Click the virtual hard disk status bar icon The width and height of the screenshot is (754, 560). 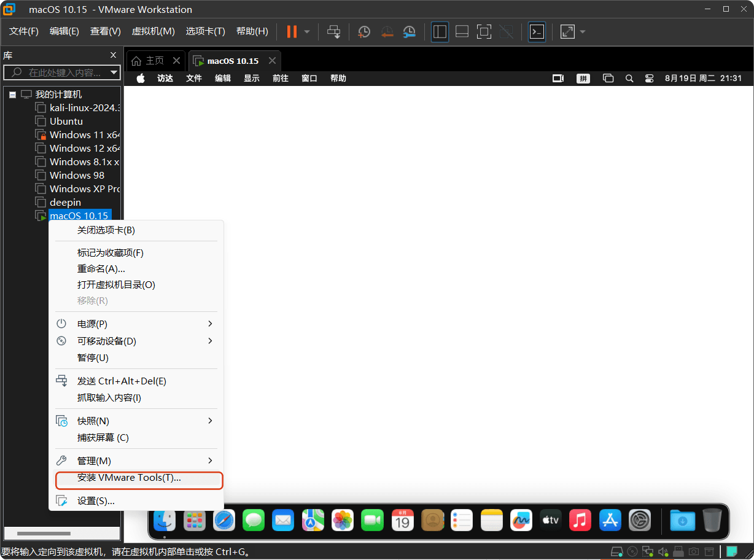pyautogui.click(x=617, y=552)
